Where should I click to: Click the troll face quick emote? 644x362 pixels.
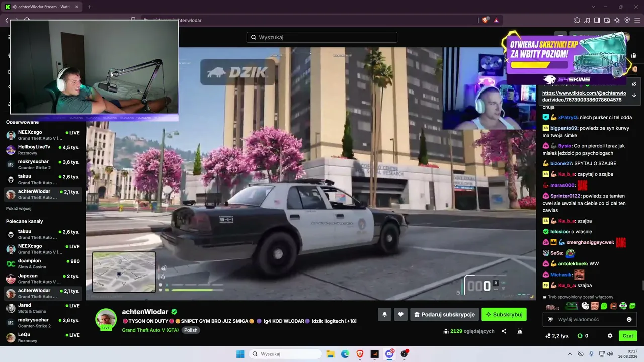click(x=585, y=306)
